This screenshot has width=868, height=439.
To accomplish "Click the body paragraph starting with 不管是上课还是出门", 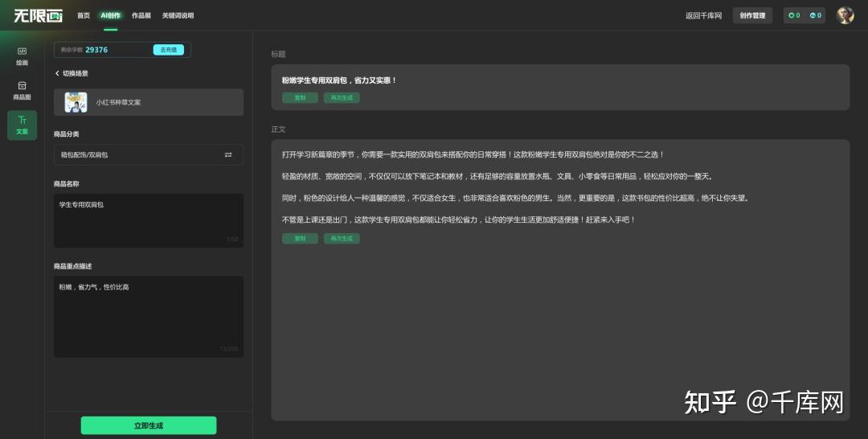I will point(458,219).
